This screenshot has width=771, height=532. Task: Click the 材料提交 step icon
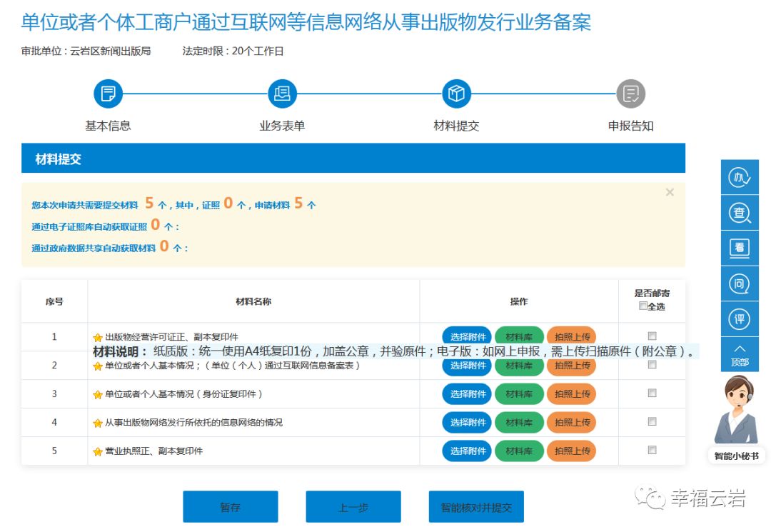(456, 94)
